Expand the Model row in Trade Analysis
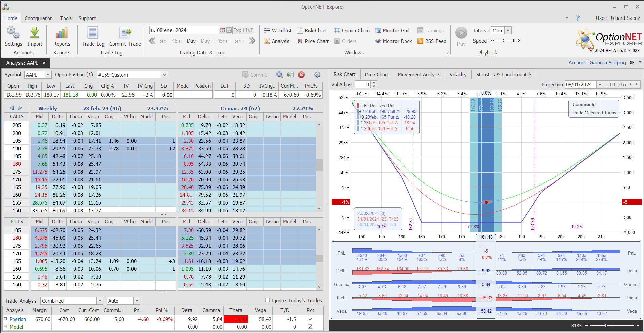 [5, 327]
